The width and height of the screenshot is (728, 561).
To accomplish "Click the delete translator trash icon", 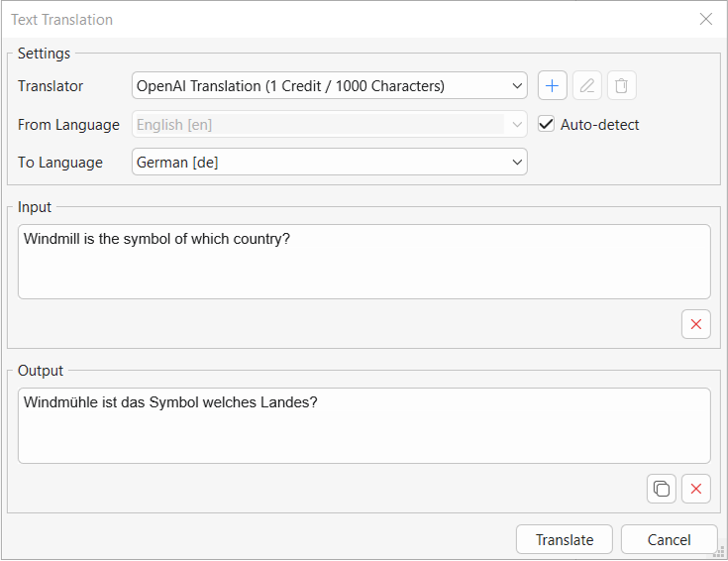I will click(622, 85).
